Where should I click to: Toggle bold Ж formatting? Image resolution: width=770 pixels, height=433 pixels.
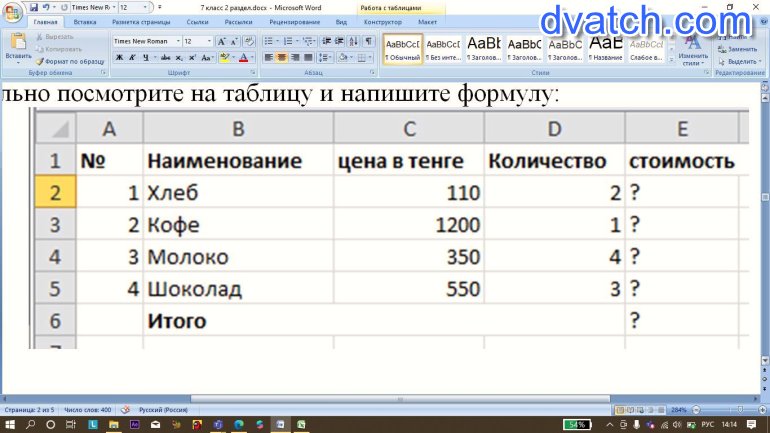tap(119, 58)
